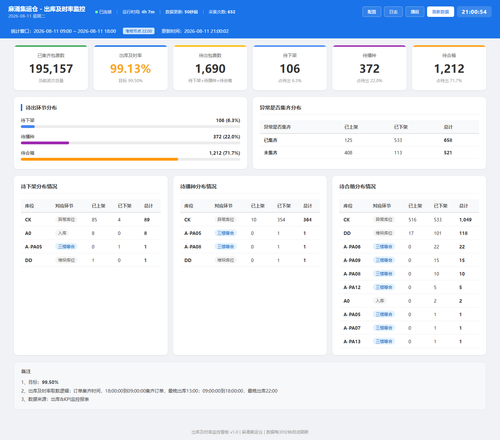
Task: Click A-PA06 row with total 22
Action: (409, 247)
